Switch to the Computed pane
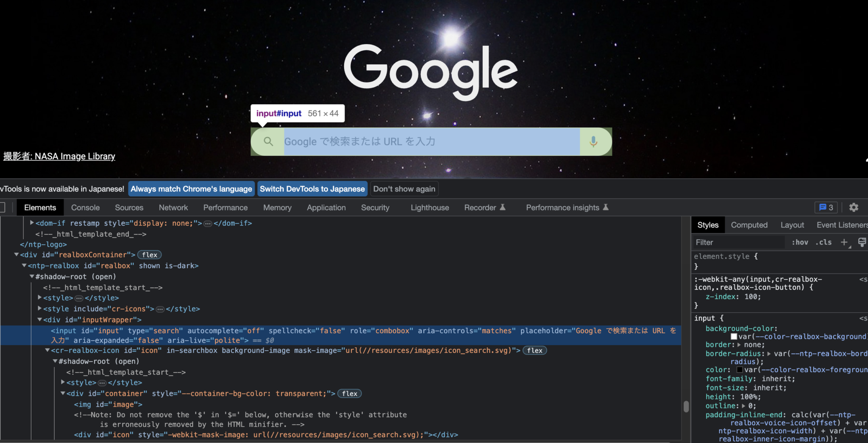This screenshot has height=443, width=868. pyautogui.click(x=749, y=225)
